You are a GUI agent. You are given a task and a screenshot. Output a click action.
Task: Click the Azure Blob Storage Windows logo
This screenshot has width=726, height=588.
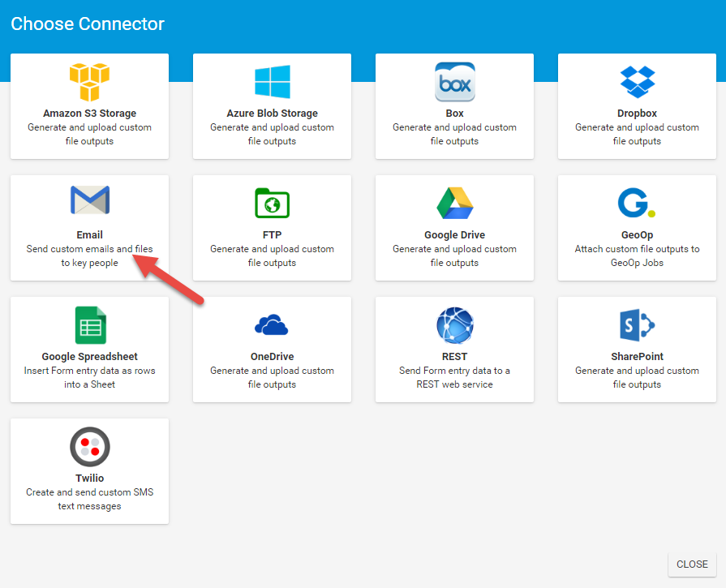pos(273,81)
